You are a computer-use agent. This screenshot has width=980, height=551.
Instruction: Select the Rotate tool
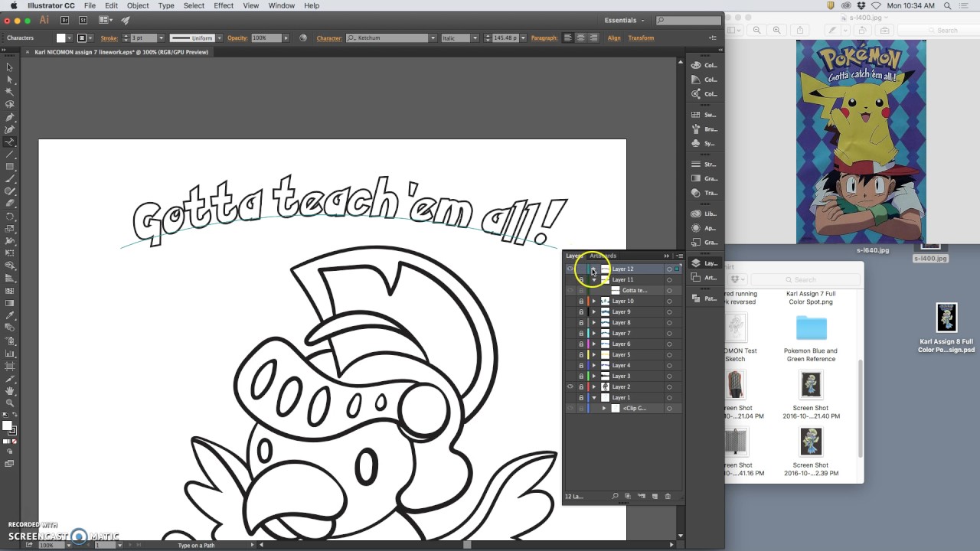(10, 217)
